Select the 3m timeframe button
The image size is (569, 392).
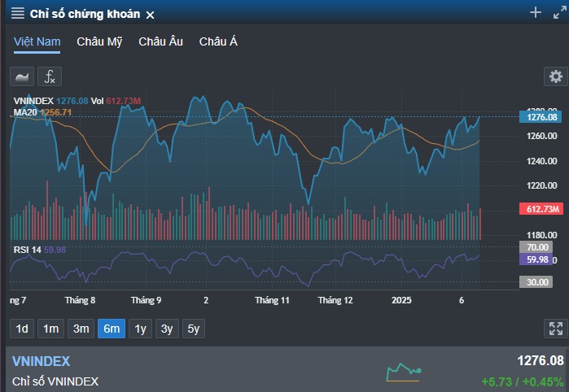point(81,329)
